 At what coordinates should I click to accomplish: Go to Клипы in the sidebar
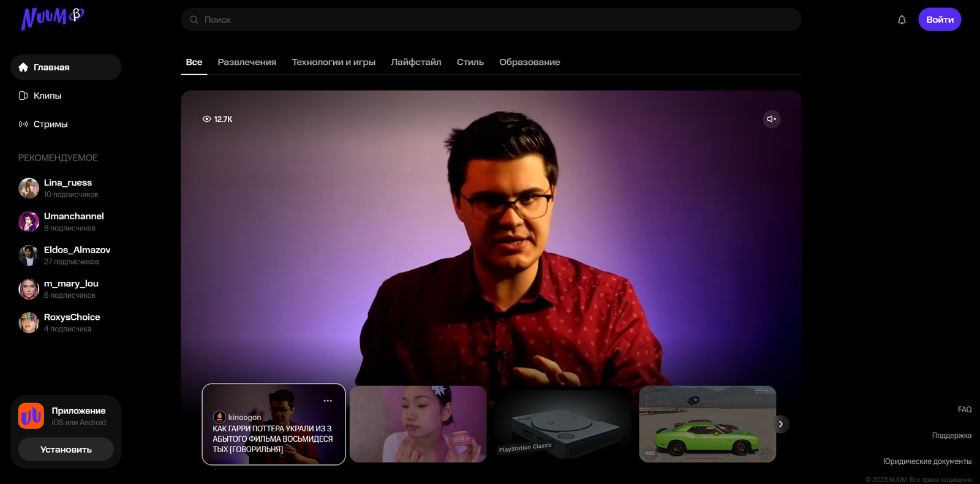point(47,96)
